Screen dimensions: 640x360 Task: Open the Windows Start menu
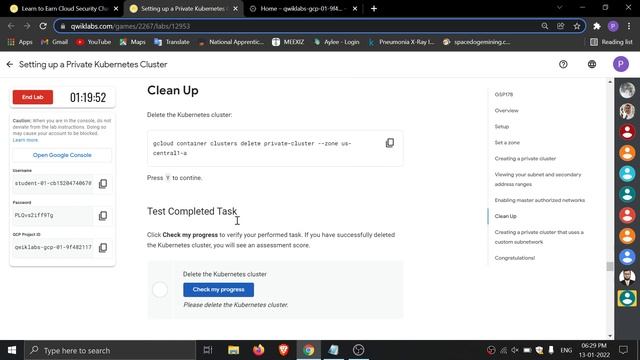[x=12, y=350]
